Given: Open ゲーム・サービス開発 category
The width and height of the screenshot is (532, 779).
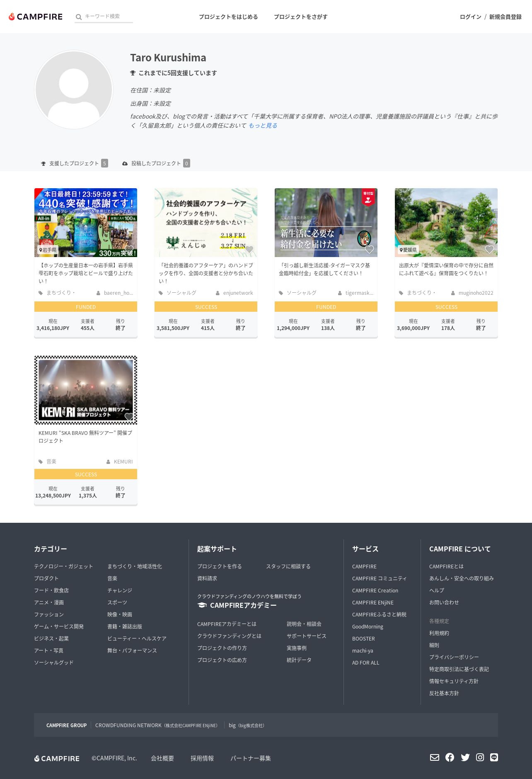Looking at the screenshot, I should pyautogui.click(x=59, y=626).
